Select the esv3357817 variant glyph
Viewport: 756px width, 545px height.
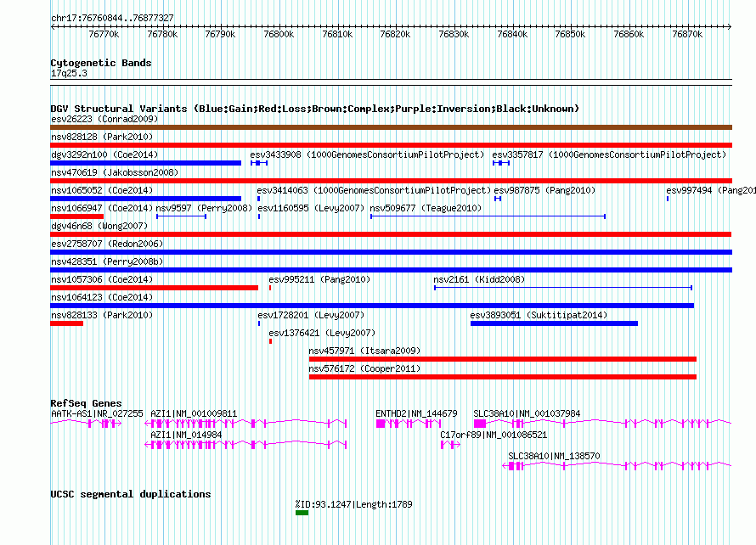(501, 163)
